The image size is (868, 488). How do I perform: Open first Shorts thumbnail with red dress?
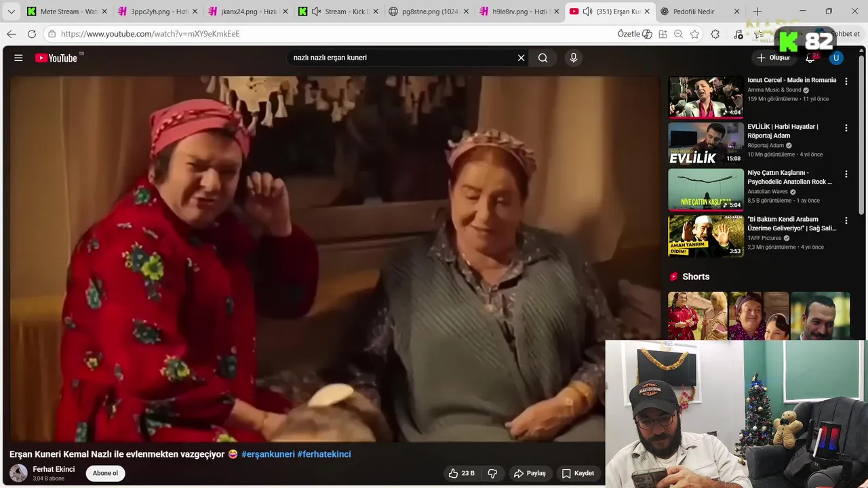pos(697,316)
